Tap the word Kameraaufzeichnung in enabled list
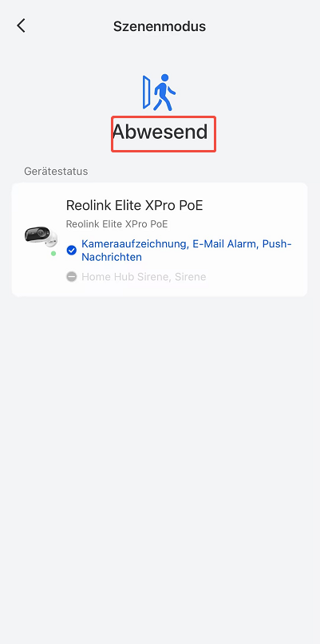This screenshot has width=320, height=644. tap(135, 244)
